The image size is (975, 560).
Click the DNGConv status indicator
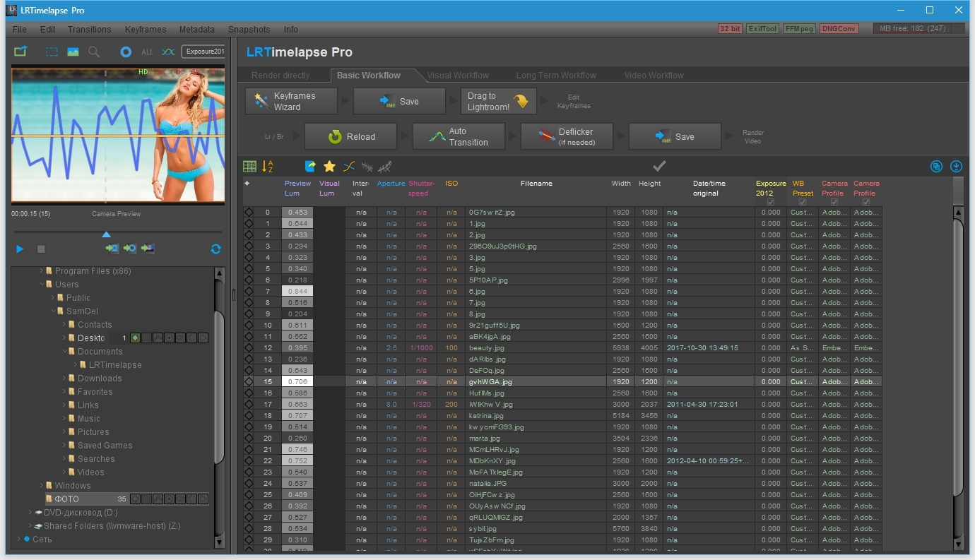pyautogui.click(x=839, y=29)
